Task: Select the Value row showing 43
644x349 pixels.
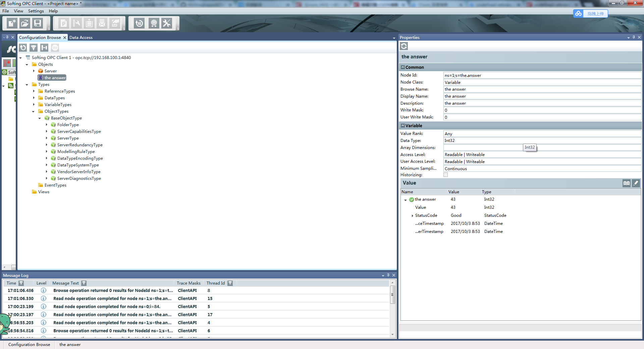Action: click(521, 207)
